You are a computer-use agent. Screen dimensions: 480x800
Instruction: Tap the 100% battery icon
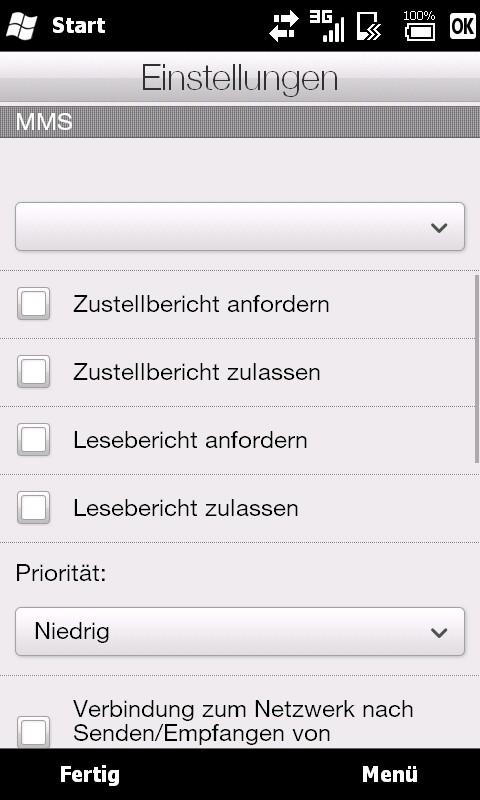point(419,26)
